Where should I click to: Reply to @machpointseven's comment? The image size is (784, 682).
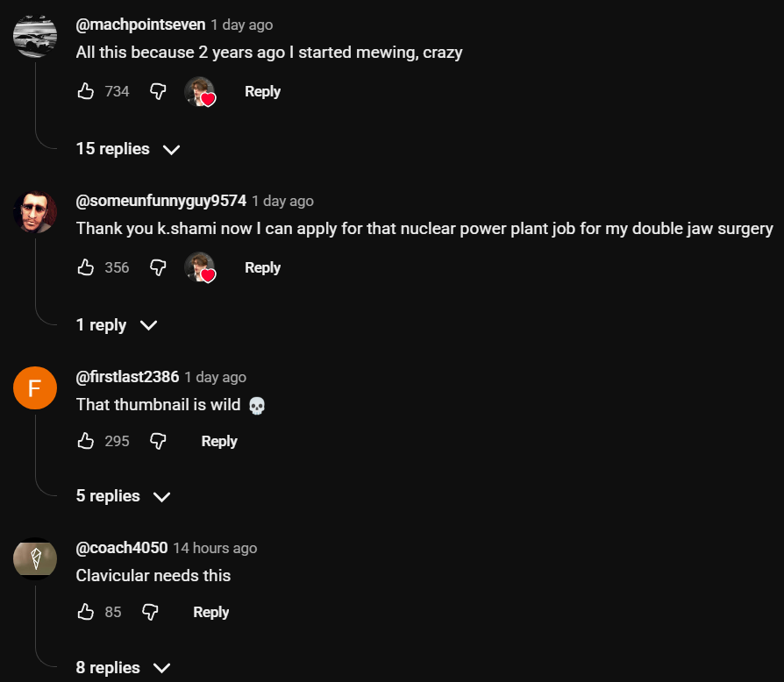click(262, 91)
